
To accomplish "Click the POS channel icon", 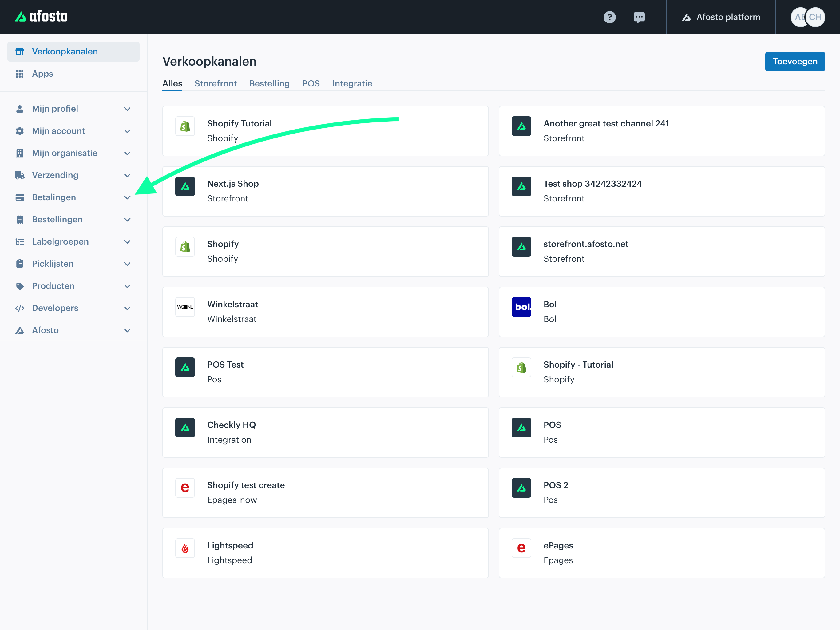I will [521, 428].
